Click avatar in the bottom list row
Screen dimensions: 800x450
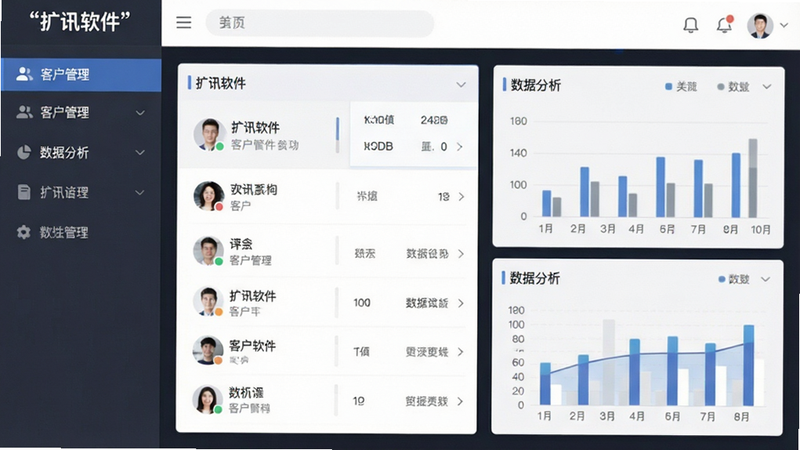pos(207,399)
